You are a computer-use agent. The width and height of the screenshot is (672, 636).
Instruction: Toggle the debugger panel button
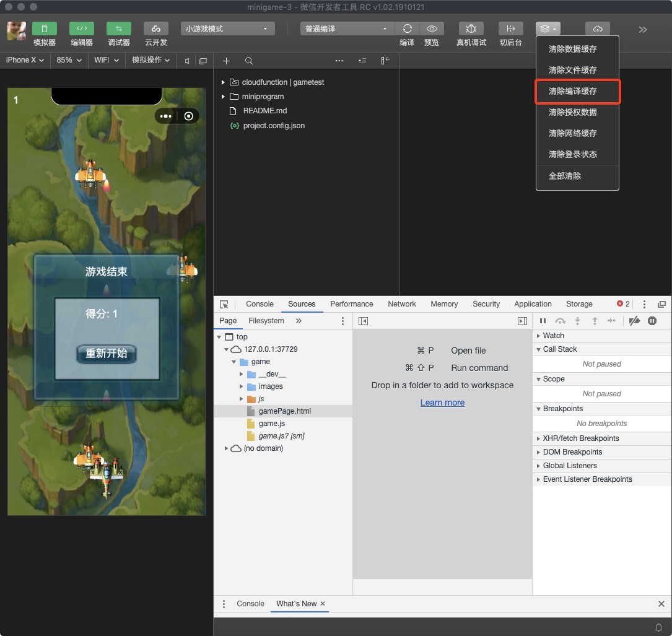click(119, 28)
